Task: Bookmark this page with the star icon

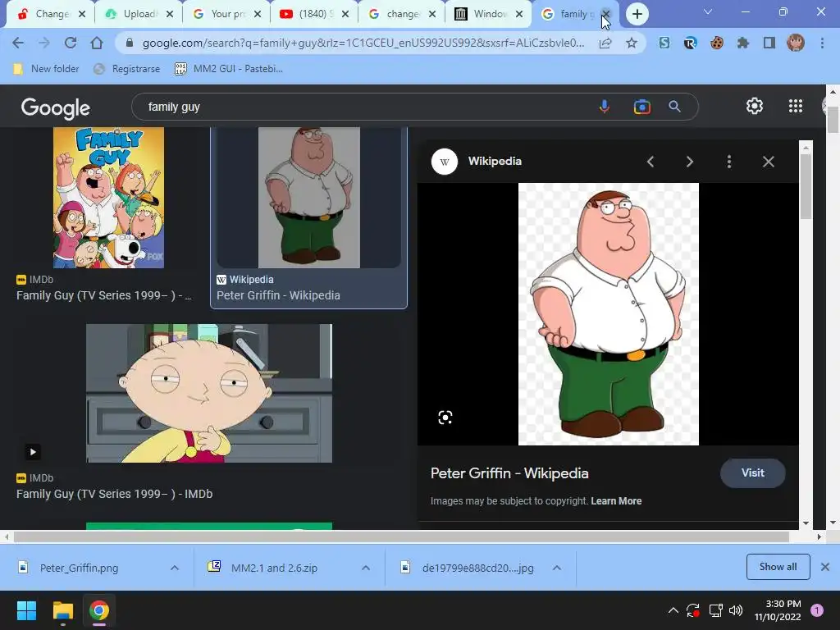Action: [x=632, y=43]
